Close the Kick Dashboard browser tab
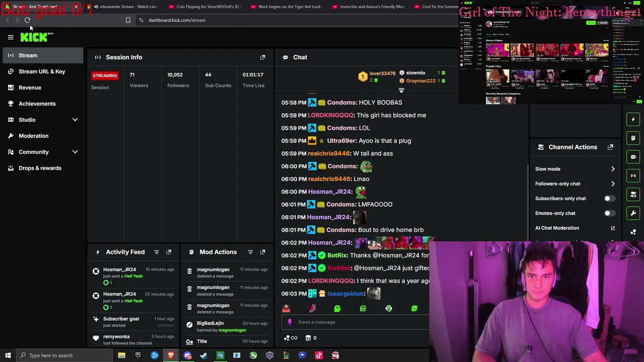Screen dimensions: 644x362 pyautogui.click(x=76, y=7)
